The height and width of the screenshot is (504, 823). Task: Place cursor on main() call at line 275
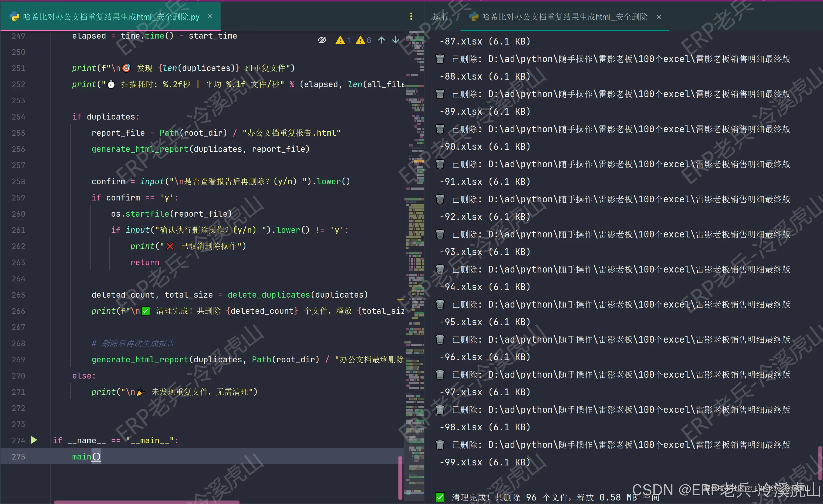(82, 457)
